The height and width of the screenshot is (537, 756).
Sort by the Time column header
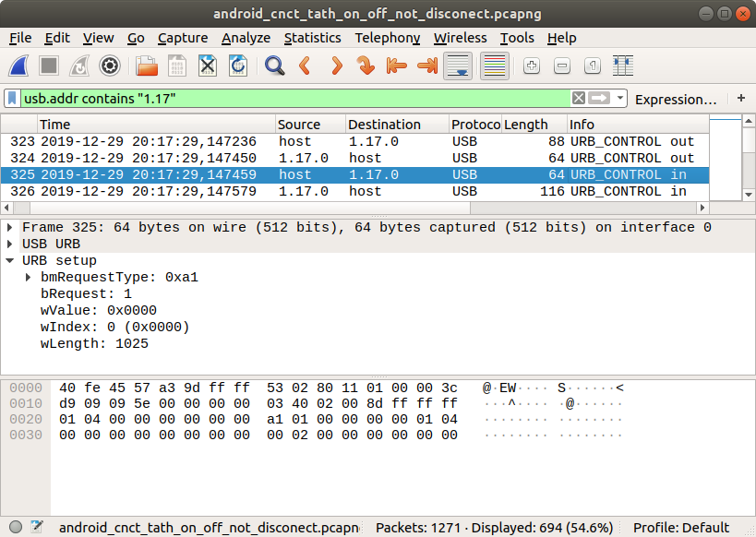[156, 125]
